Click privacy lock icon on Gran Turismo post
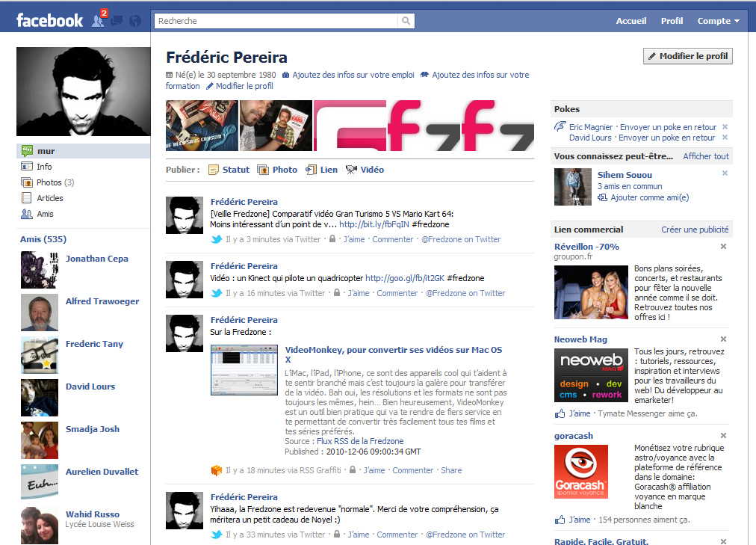The image size is (756, 545). click(332, 238)
